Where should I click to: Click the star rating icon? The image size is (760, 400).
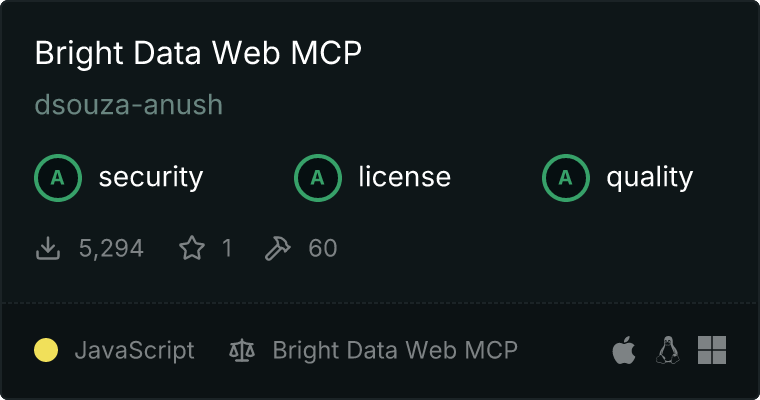pos(191,248)
